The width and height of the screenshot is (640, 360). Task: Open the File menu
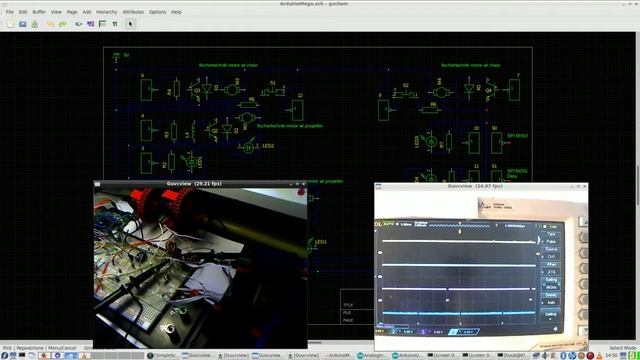point(9,12)
